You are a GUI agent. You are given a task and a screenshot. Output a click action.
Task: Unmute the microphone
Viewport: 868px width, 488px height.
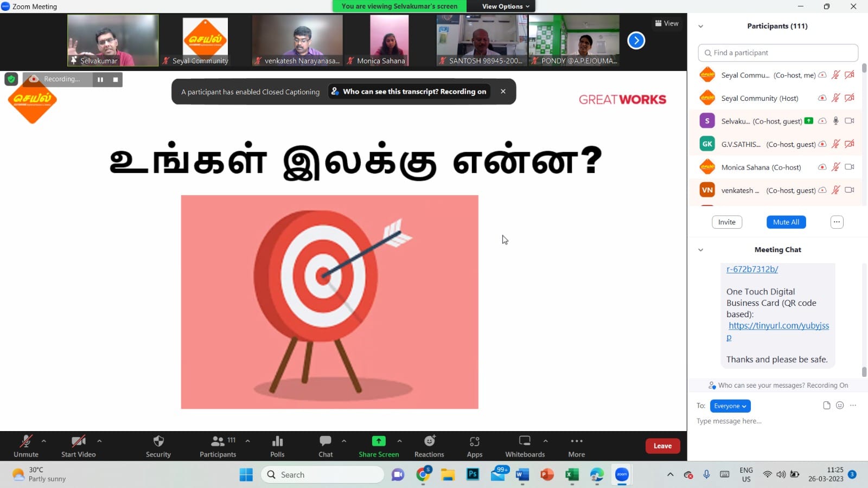click(x=25, y=441)
